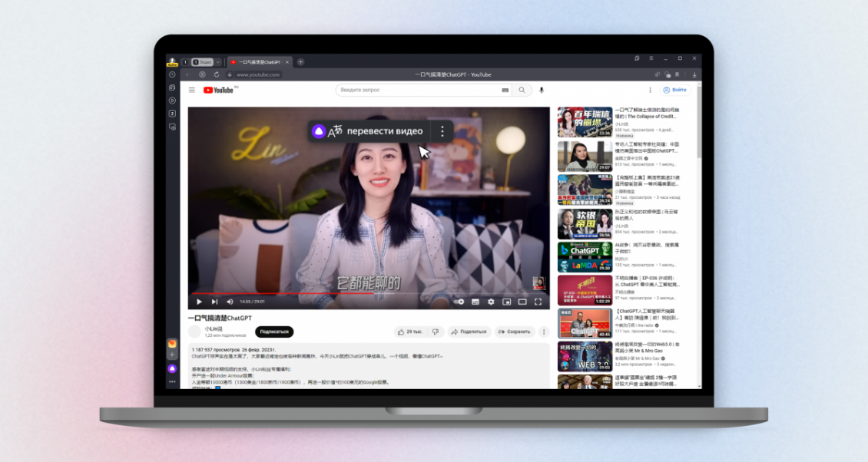This screenshot has width=868, height=462.
Task: Toggle subtitles in the video player
Action: click(x=475, y=302)
